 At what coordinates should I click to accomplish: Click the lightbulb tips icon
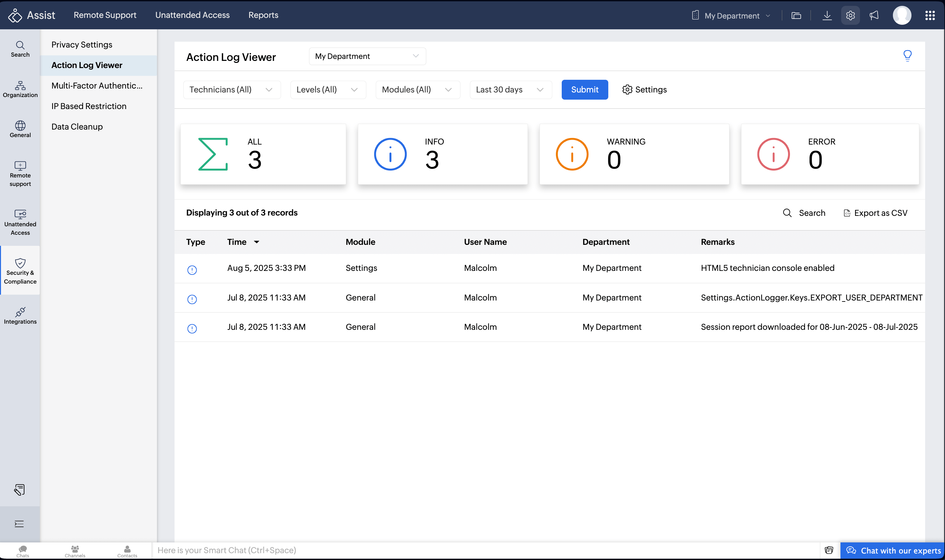point(907,56)
